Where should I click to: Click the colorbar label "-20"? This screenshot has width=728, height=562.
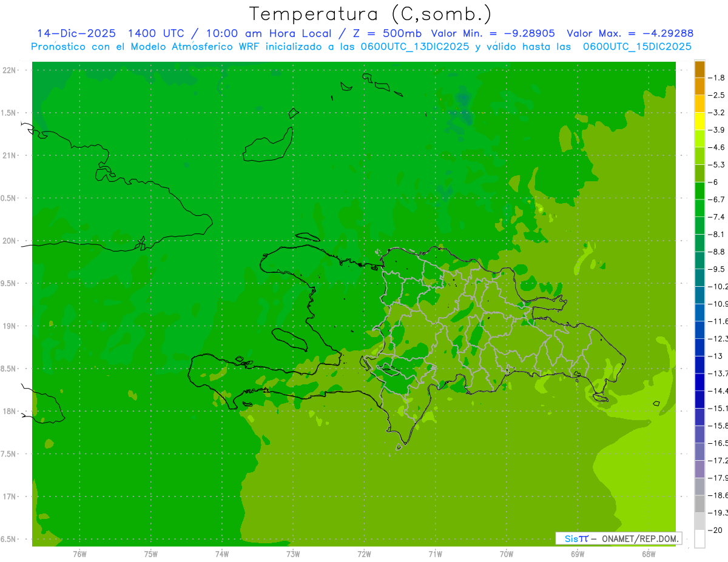pos(716,530)
